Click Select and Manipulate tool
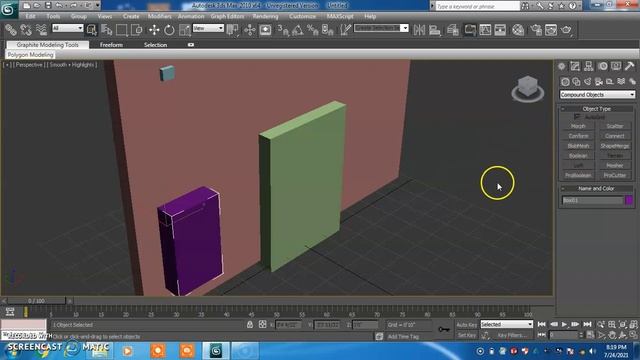The width and height of the screenshot is (640, 360). 249,30
